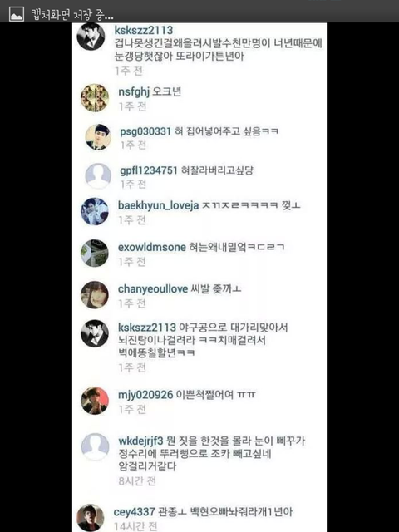
Task: Visit the gpfl1234751 username link
Action: (x=149, y=170)
